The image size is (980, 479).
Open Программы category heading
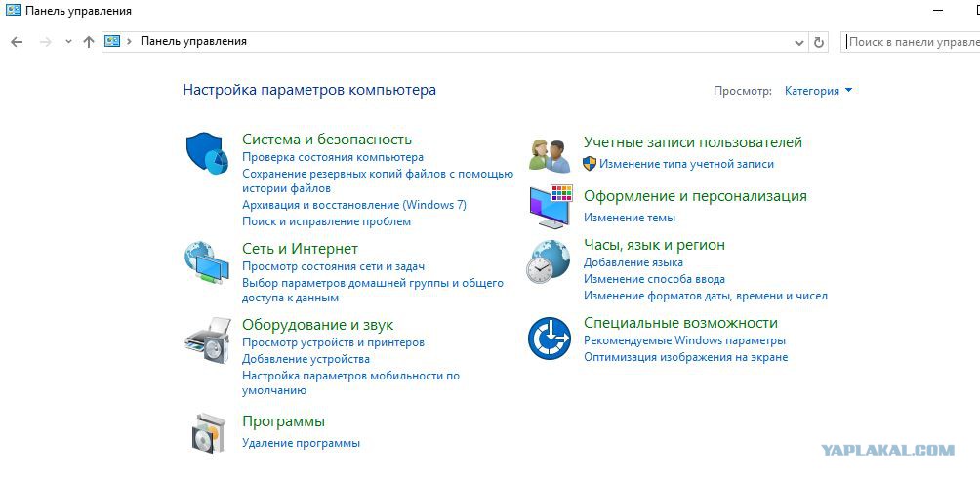(x=283, y=421)
